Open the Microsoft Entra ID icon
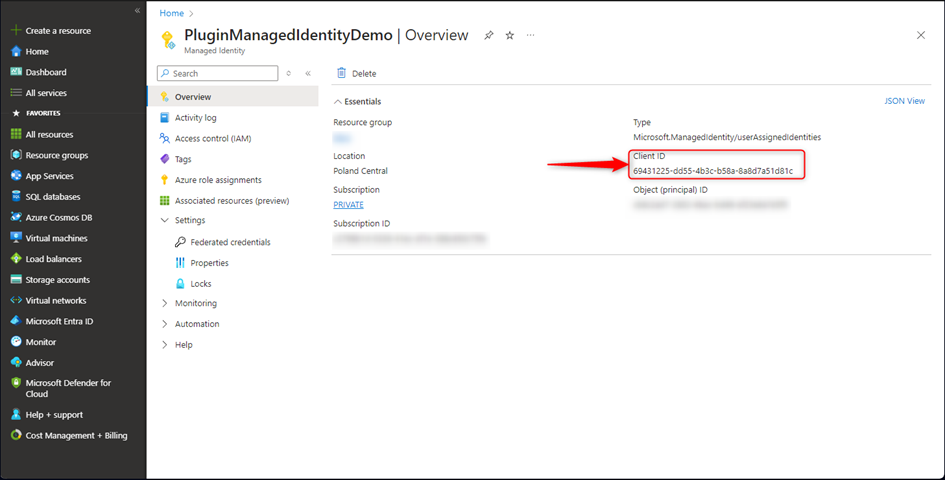The width and height of the screenshot is (945, 480). 16,321
